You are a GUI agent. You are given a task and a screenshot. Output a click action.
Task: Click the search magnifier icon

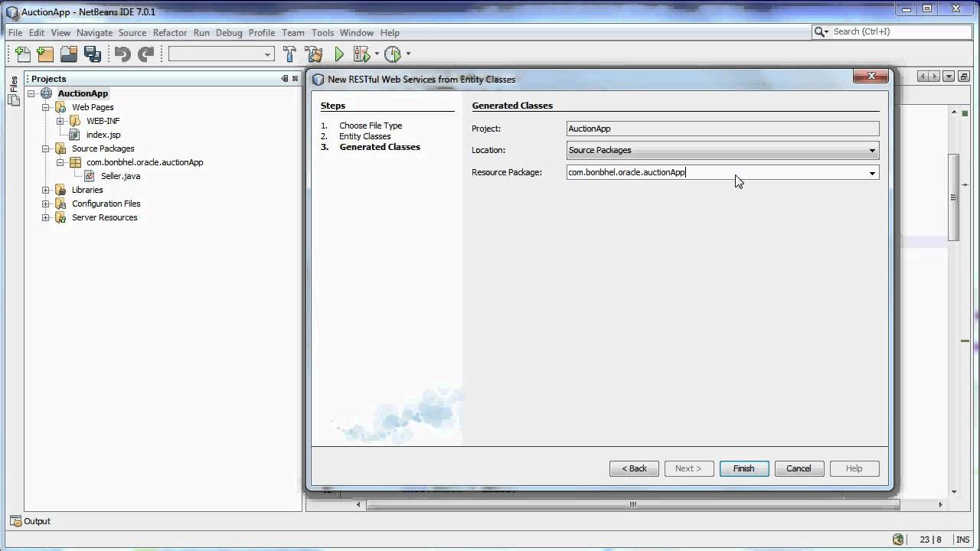tap(821, 31)
